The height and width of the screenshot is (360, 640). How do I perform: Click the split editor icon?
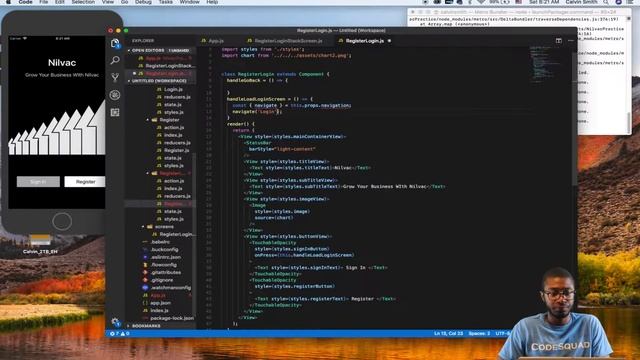559,40
